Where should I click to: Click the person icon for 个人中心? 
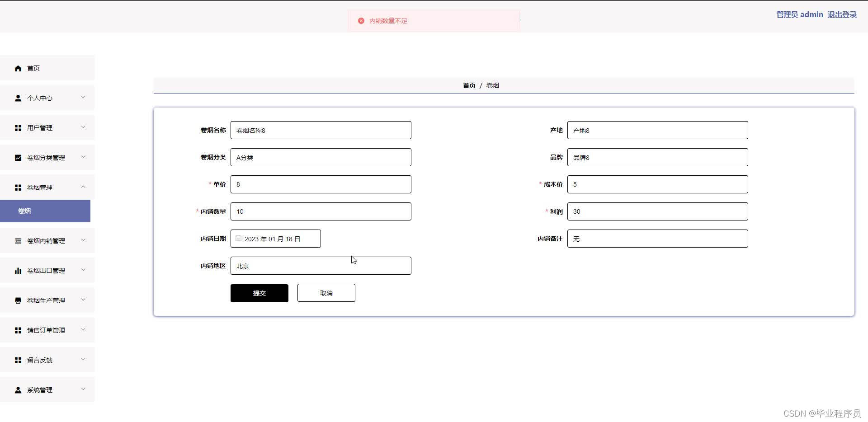click(x=18, y=98)
